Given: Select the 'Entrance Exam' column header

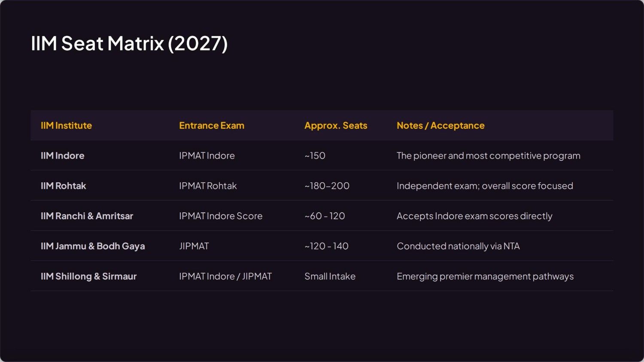Looking at the screenshot, I should pos(212,125).
